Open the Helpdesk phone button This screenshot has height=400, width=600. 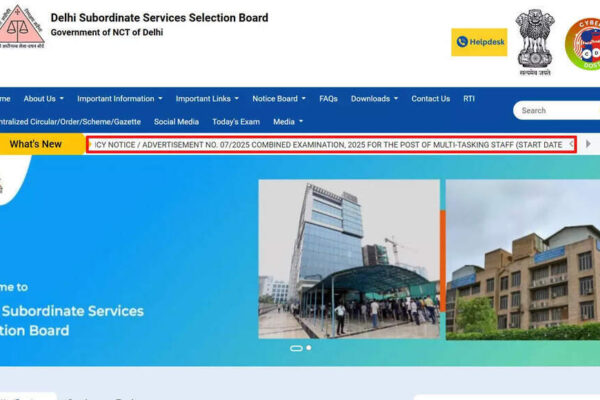(479, 42)
